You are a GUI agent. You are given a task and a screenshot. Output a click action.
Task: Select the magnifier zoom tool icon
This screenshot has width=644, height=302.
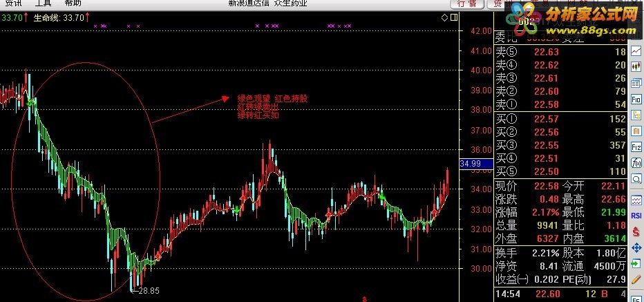click(636, 179)
